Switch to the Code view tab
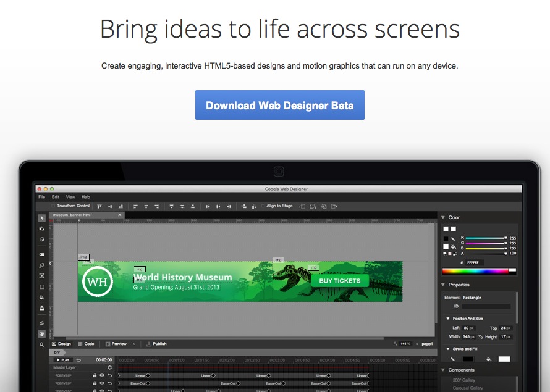 pyautogui.click(x=86, y=344)
